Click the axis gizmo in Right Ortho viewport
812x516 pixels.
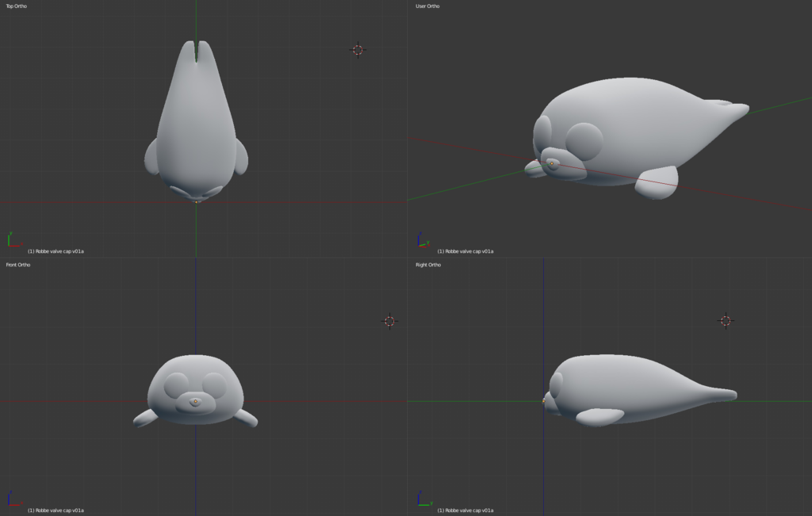tap(425, 499)
